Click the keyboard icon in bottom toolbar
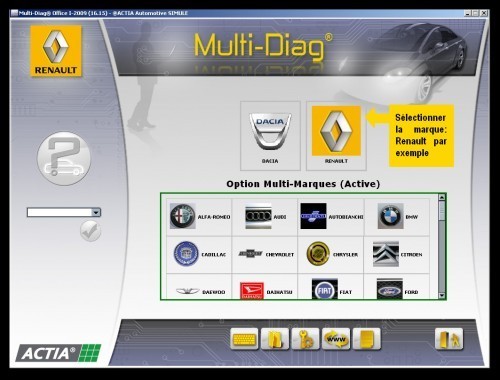Viewport: 500px width, 380px height. pos(244,339)
